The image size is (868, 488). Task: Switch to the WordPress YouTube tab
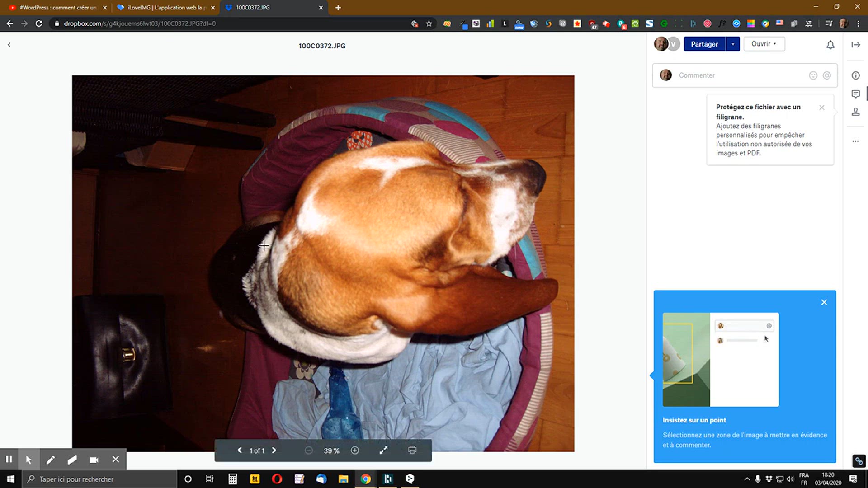[57, 8]
